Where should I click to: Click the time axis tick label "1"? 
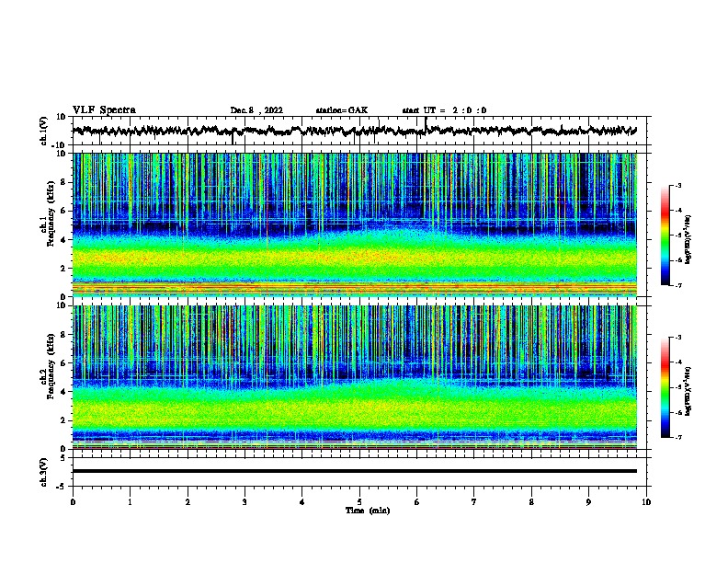click(x=130, y=502)
